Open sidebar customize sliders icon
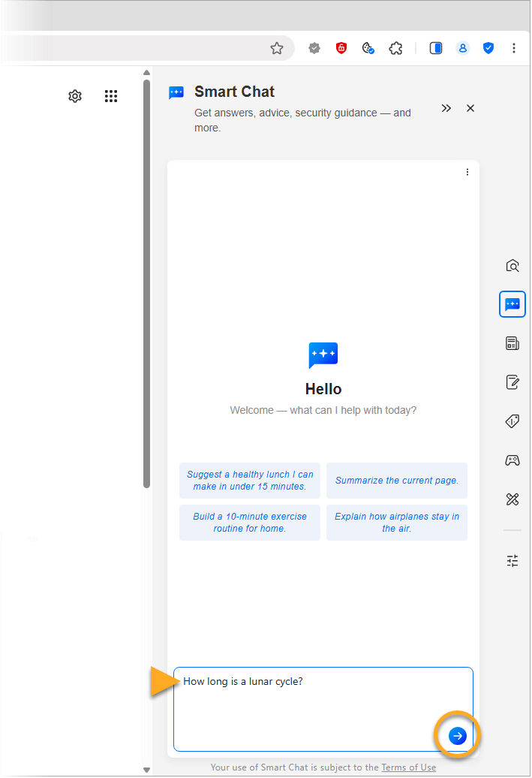The width and height of the screenshot is (532, 778). point(512,560)
